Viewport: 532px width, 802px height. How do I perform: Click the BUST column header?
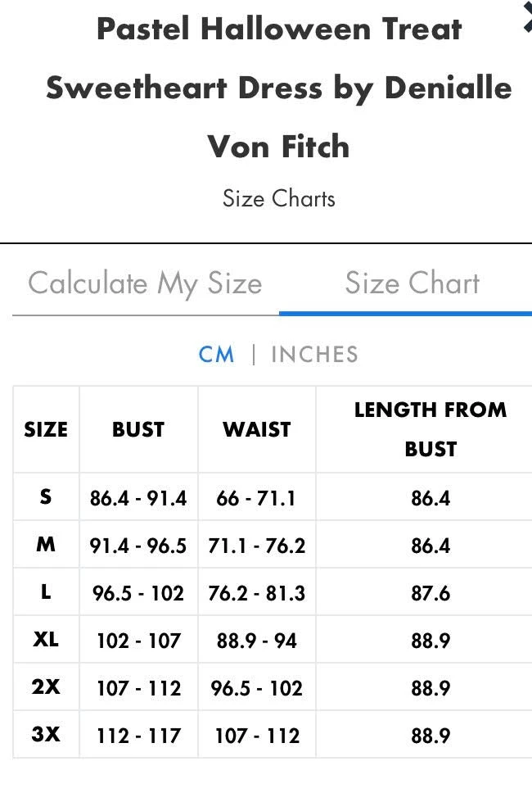coord(138,429)
